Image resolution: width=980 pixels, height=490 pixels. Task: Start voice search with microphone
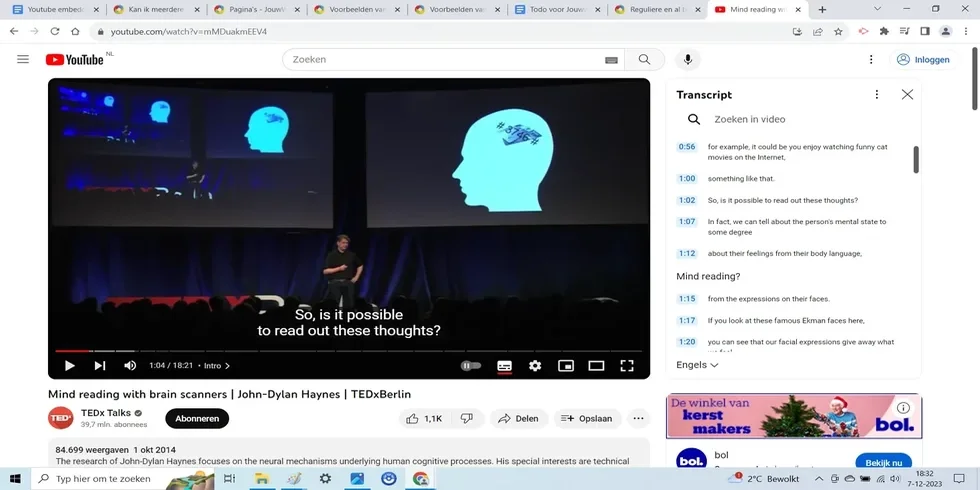tap(688, 59)
